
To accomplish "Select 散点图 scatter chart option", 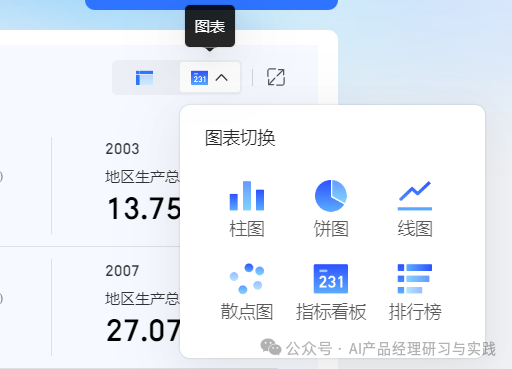I will [x=247, y=292].
